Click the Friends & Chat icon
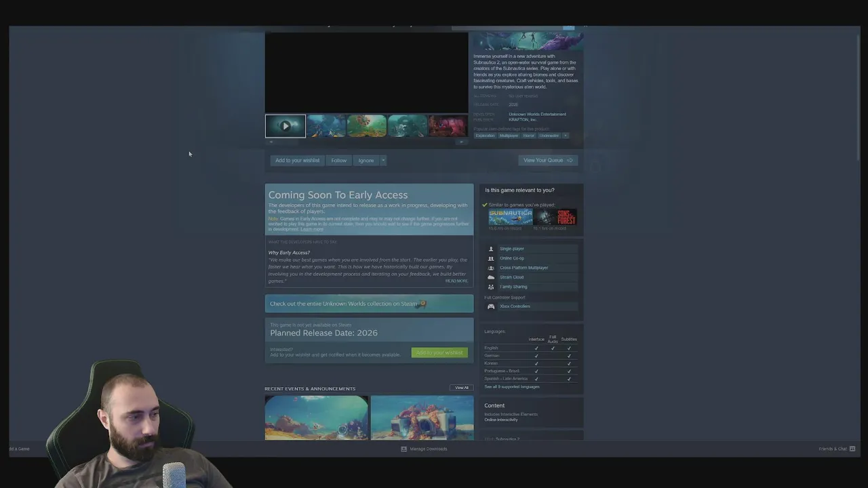Screen dimensions: 868x488 pos(852,449)
